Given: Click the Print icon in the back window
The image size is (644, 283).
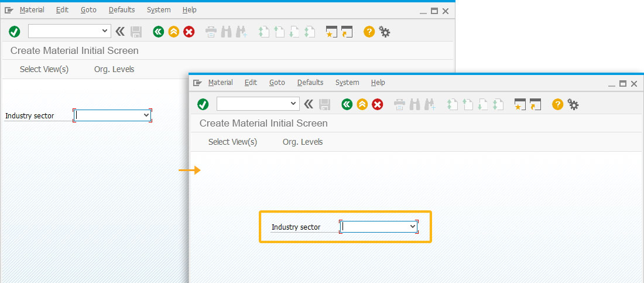Looking at the screenshot, I should [x=211, y=32].
